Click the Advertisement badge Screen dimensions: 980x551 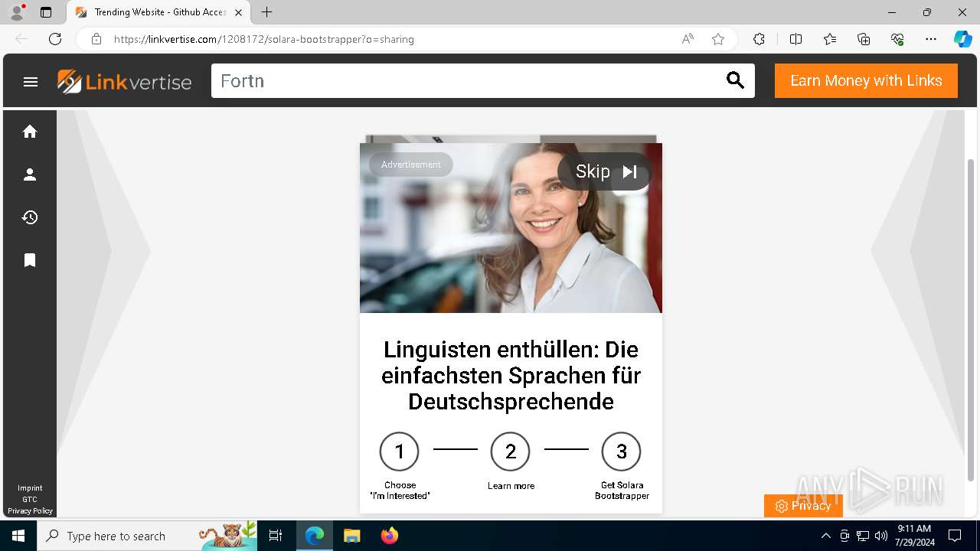click(x=411, y=165)
